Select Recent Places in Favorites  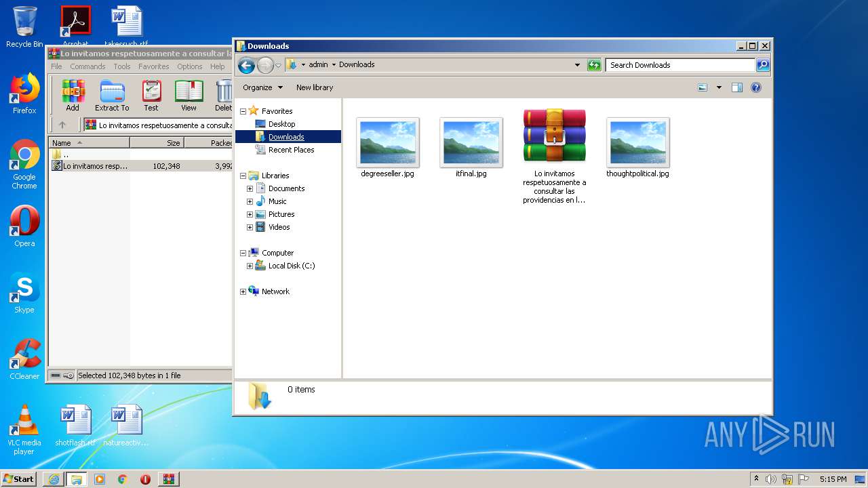pyautogui.click(x=291, y=150)
